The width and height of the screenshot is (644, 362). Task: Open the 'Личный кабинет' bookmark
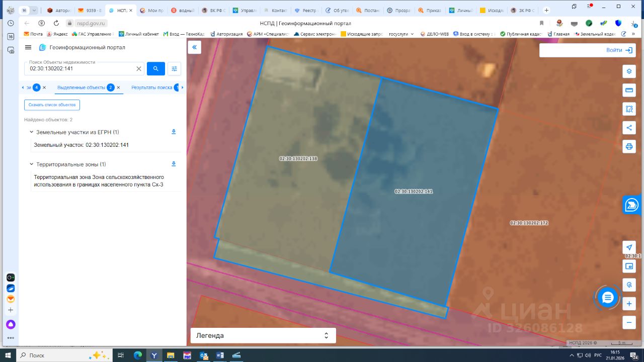(x=139, y=34)
